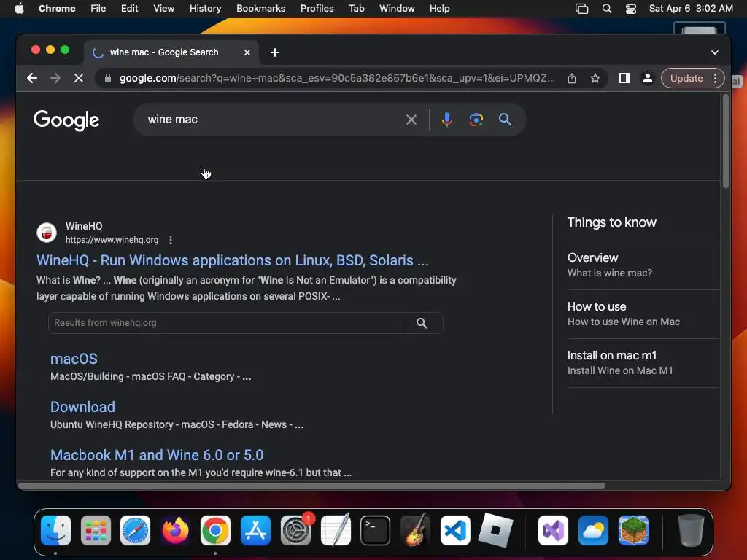Go back using the browser back arrow
The width and height of the screenshot is (747, 560).
pos(32,78)
